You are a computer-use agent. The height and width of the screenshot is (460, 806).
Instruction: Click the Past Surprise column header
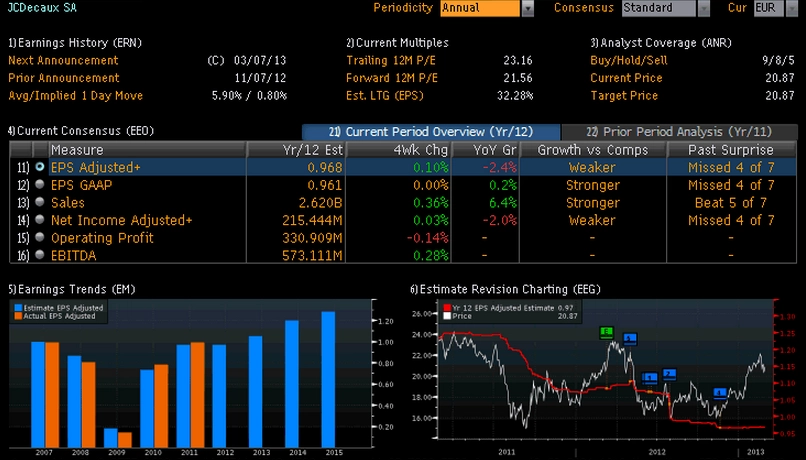(731, 150)
